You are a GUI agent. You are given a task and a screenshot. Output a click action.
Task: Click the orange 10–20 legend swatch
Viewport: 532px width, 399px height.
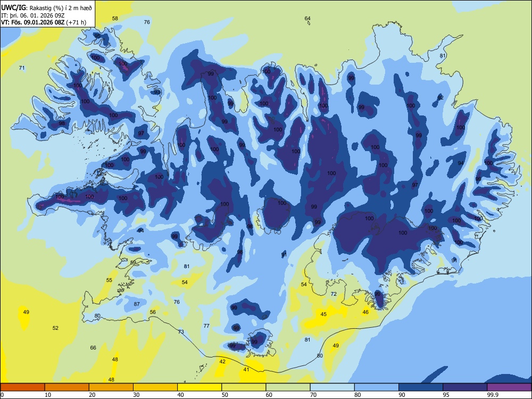click(x=67, y=387)
